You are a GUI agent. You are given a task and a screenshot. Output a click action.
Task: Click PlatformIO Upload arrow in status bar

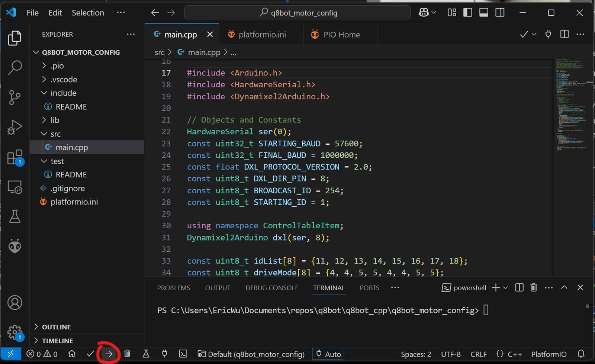[x=109, y=354]
